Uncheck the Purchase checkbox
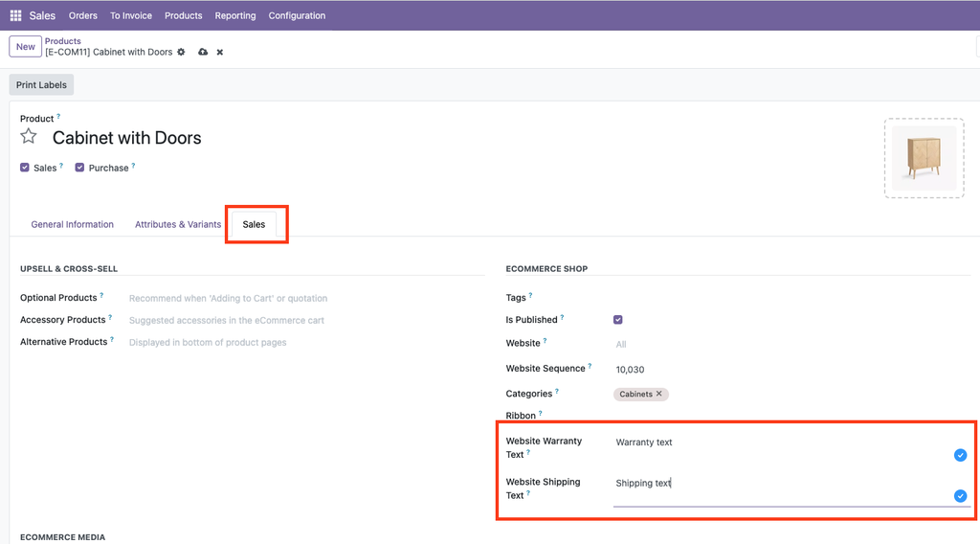This screenshot has height=544, width=980. point(80,168)
